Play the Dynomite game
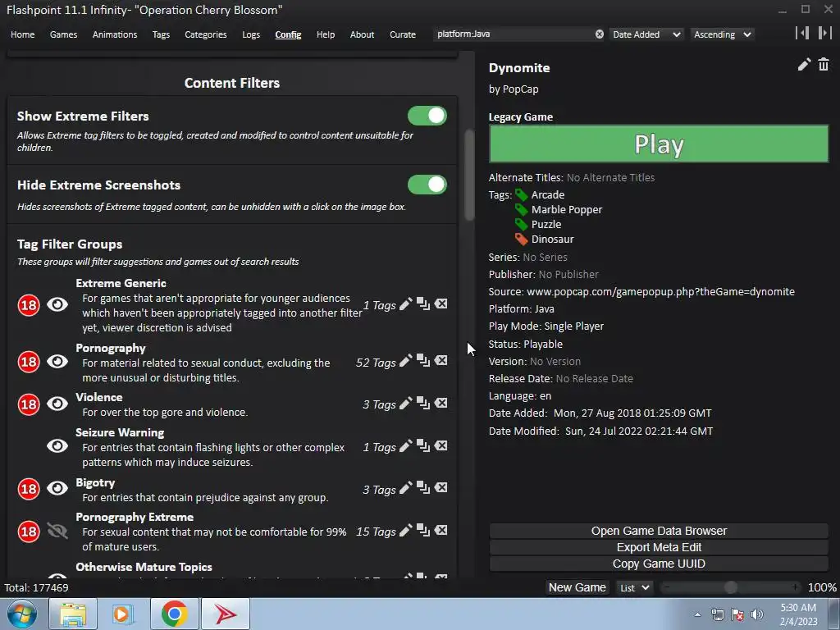 point(659,144)
